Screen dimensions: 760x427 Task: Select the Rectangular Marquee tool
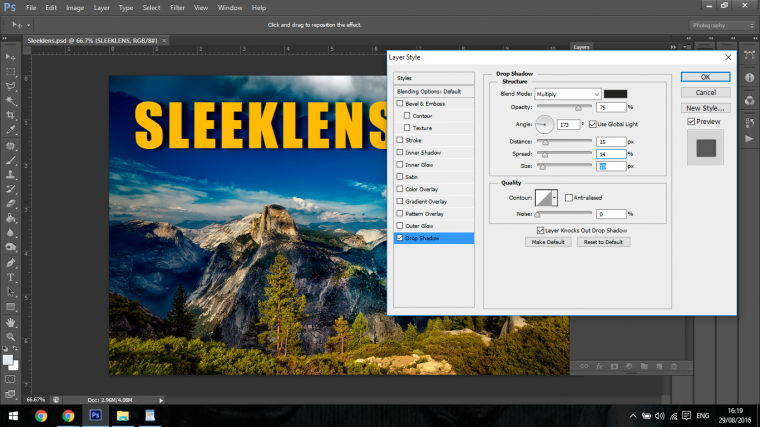10,72
